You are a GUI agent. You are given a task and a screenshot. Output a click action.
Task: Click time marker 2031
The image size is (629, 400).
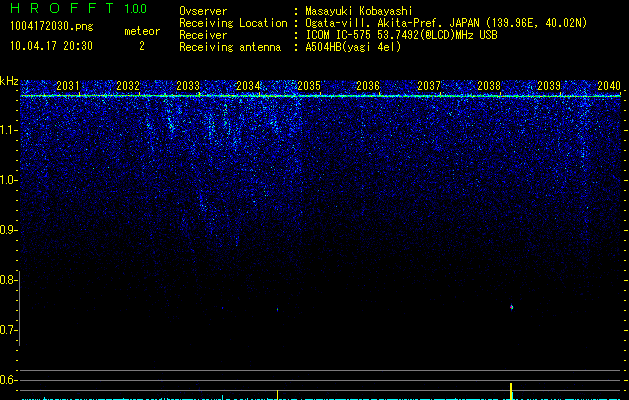pyautogui.click(x=68, y=86)
